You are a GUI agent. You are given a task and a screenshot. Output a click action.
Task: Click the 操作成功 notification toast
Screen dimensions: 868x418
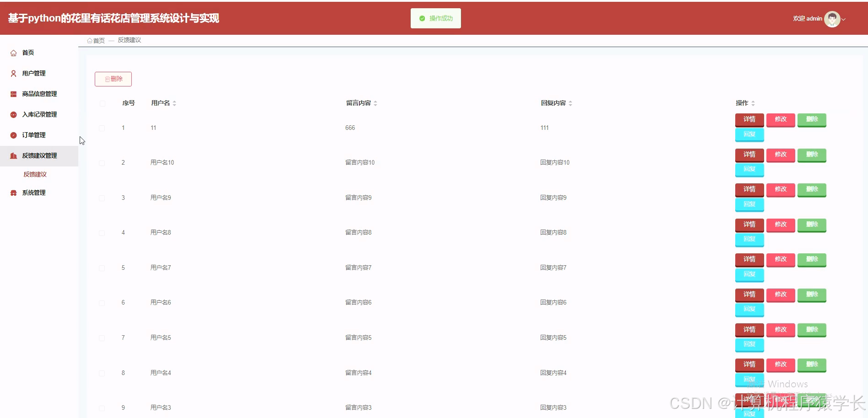pos(436,18)
